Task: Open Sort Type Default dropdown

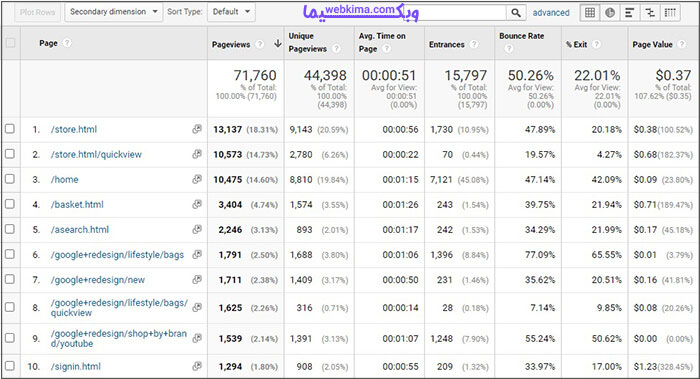Action: click(x=231, y=12)
